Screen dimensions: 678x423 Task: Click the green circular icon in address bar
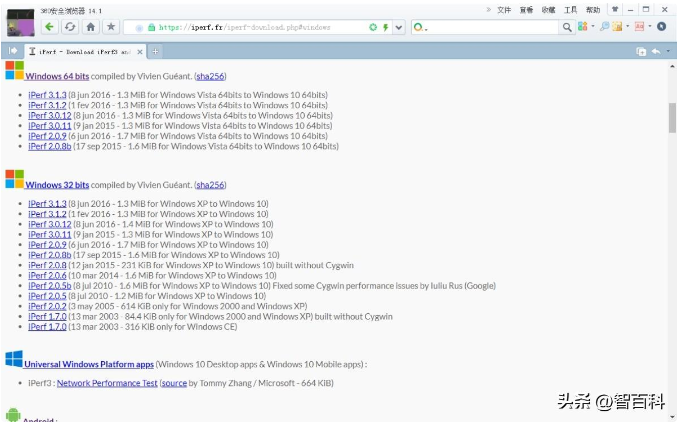(x=373, y=27)
